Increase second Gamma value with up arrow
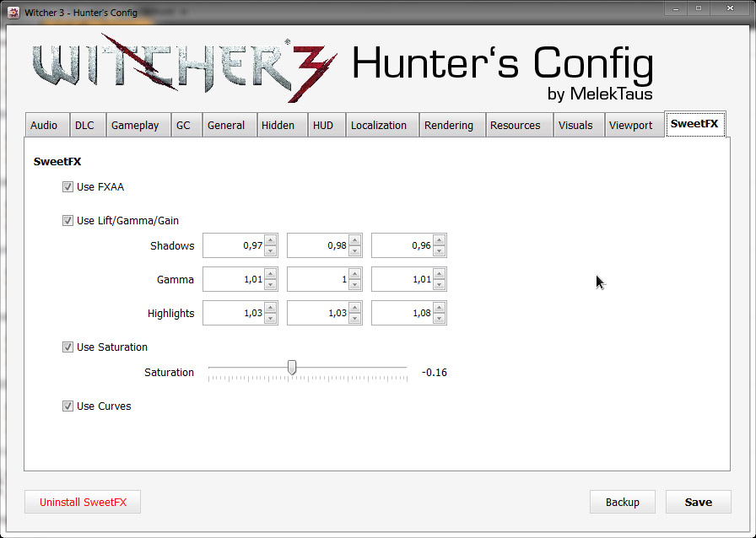Viewport: 756px width, 538px height. click(x=354, y=275)
